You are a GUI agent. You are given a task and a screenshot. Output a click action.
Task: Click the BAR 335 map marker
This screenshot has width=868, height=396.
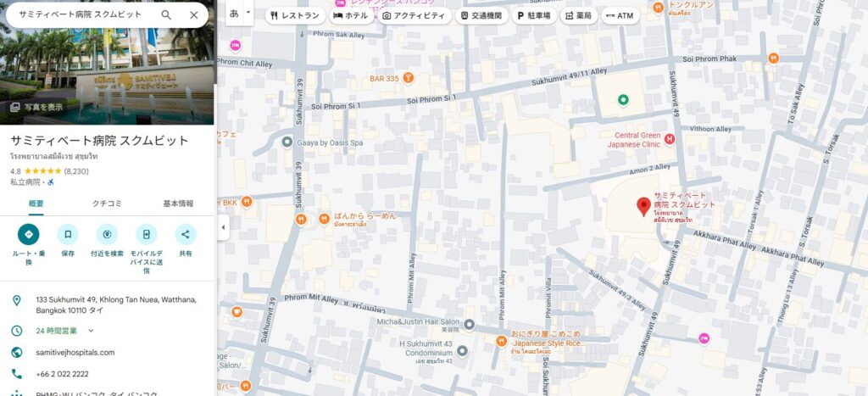click(409, 79)
